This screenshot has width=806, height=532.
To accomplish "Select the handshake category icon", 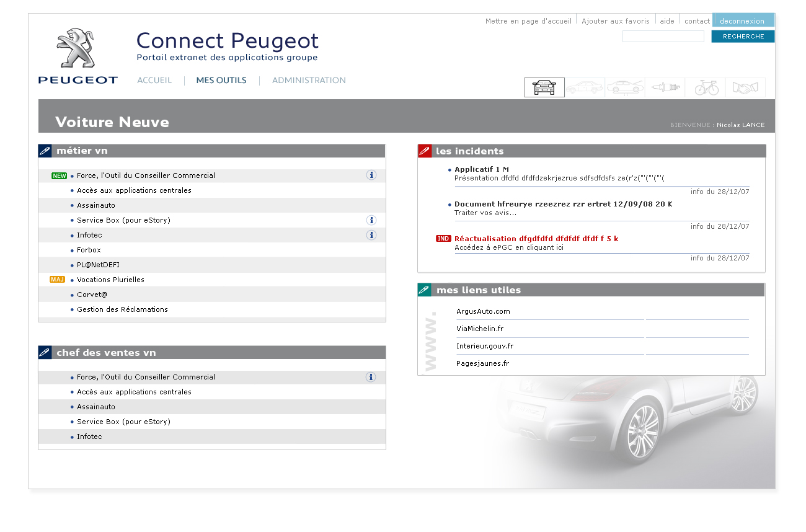I will tap(745, 87).
